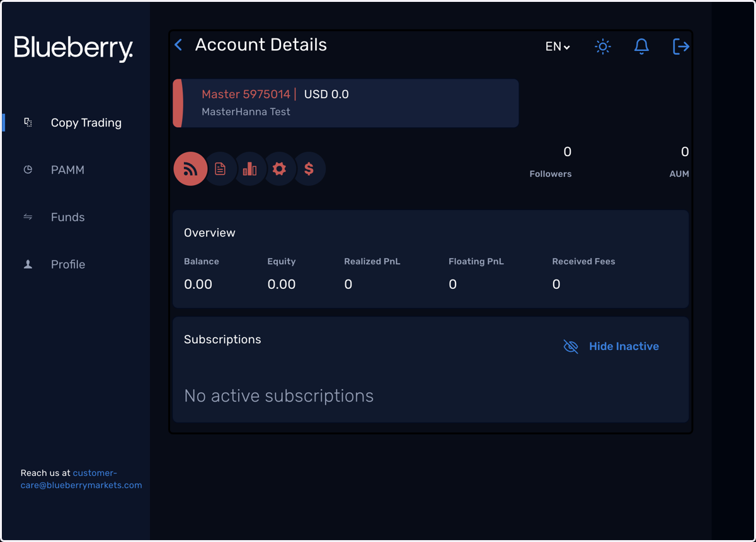This screenshot has height=542, width=756.
Task: Select the Master 5975014 account card
Action: [346, 103]
